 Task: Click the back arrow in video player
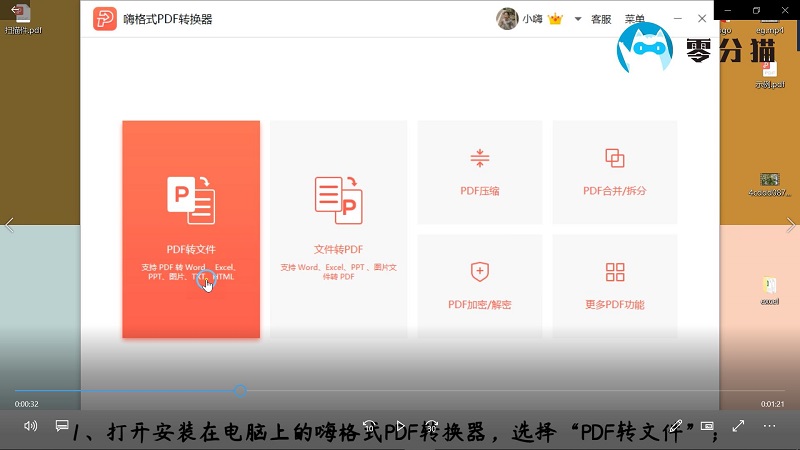pos(16,10)
